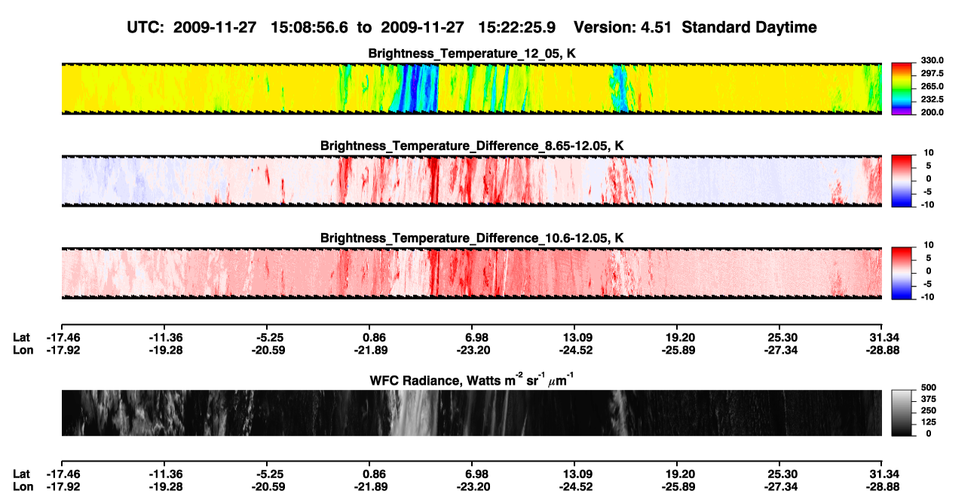
Task: Click the '125' label on WFC colorbar
Action: point(928,422)
